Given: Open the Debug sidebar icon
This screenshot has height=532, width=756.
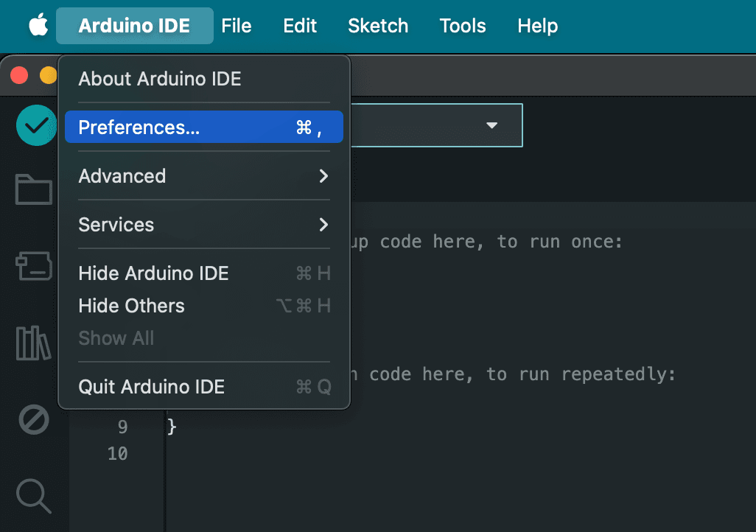Looking at the screenshot, I should [x=34, y=419].
